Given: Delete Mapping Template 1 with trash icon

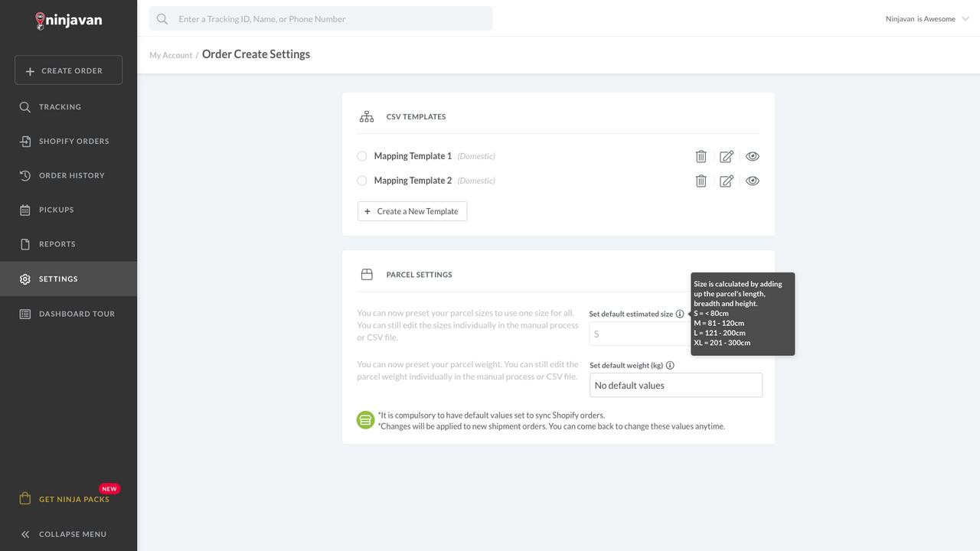Looking at the screenshot, I should [701, 156].
